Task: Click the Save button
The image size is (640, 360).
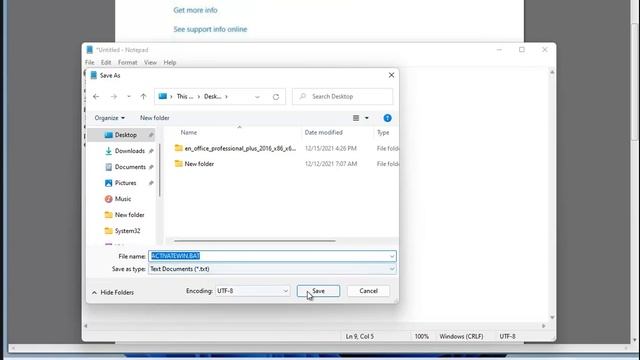Action: tap(318, 291)
